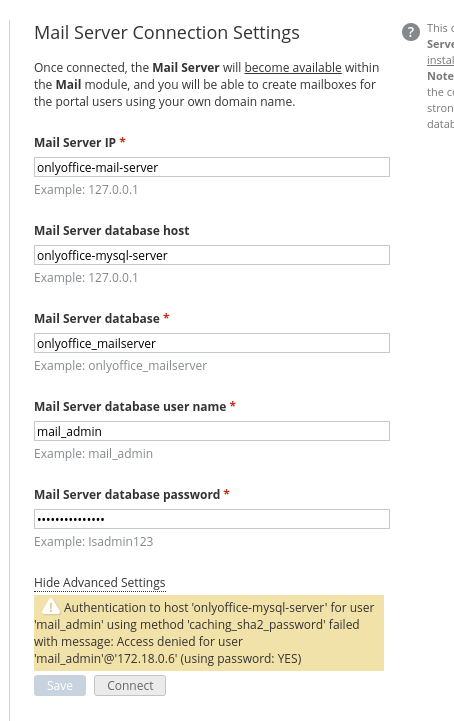The width and height of the screenshot is (454, 721).
Task: Select the onlyoffice_mailserver database name field
Action: [x=212, y=343]
